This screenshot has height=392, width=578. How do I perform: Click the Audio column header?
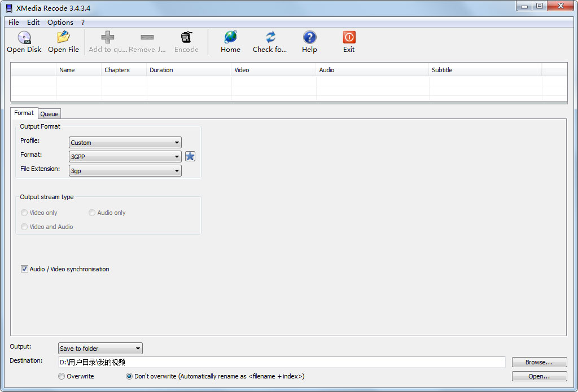tap(373, 70)
